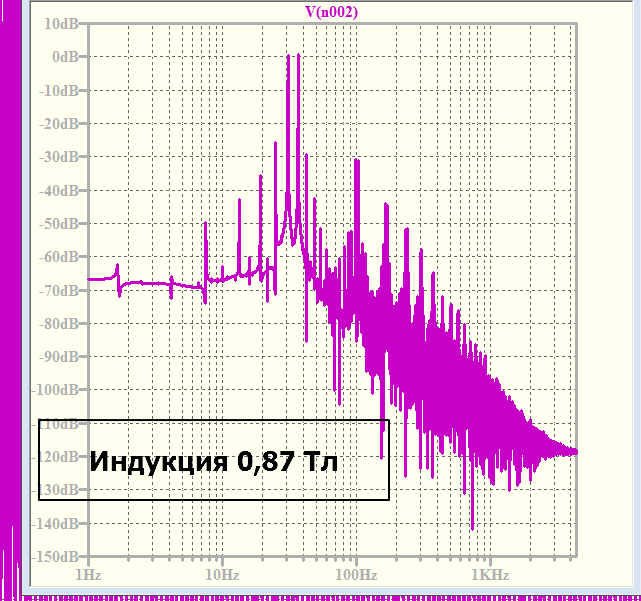Click the 10dB vertical axis label
The height and width of the screenshot is (601, 641).
61,24
